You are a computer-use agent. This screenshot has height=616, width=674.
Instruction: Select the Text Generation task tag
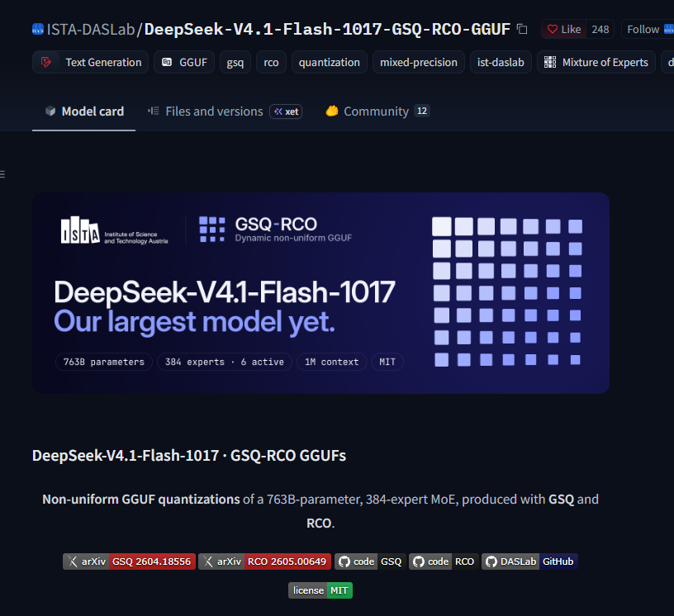point(90,62)
